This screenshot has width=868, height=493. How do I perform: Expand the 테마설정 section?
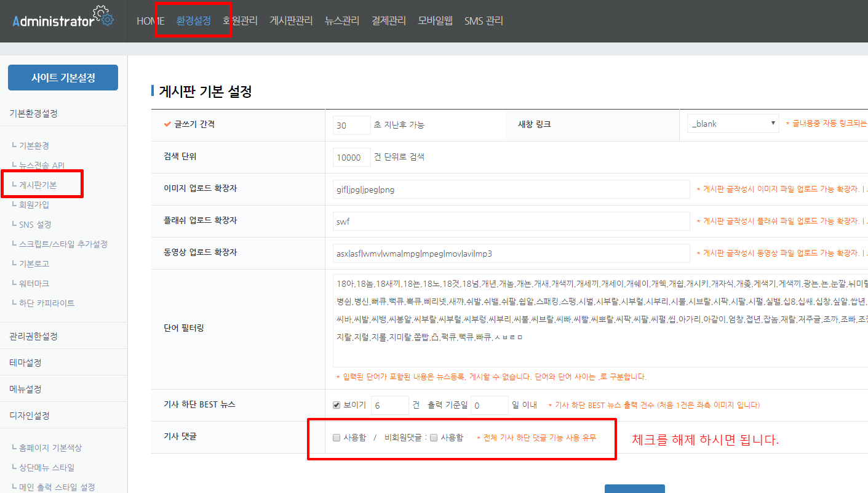[x=25, y=363]
